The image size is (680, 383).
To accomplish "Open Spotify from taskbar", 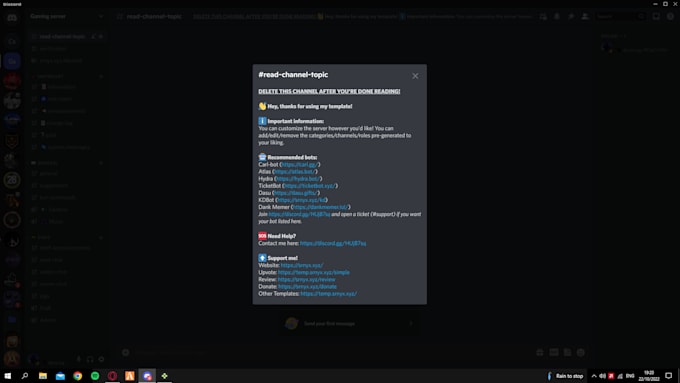I will (x=95, y=376).
